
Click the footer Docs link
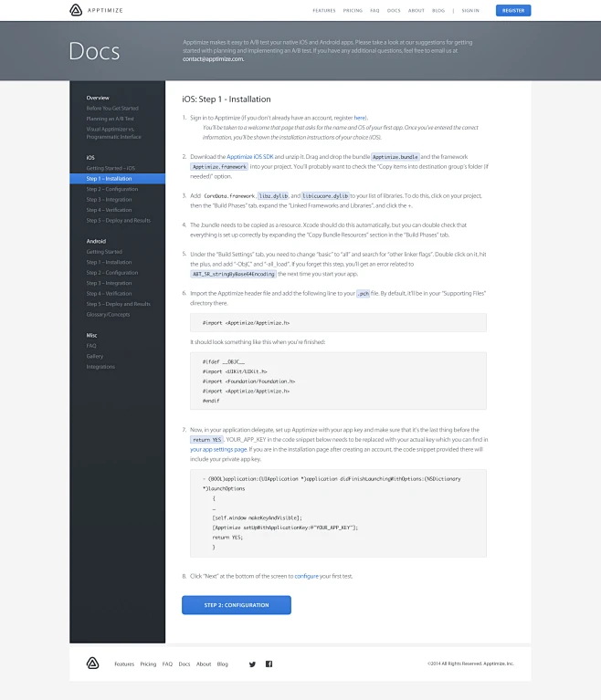pos(185,663)
